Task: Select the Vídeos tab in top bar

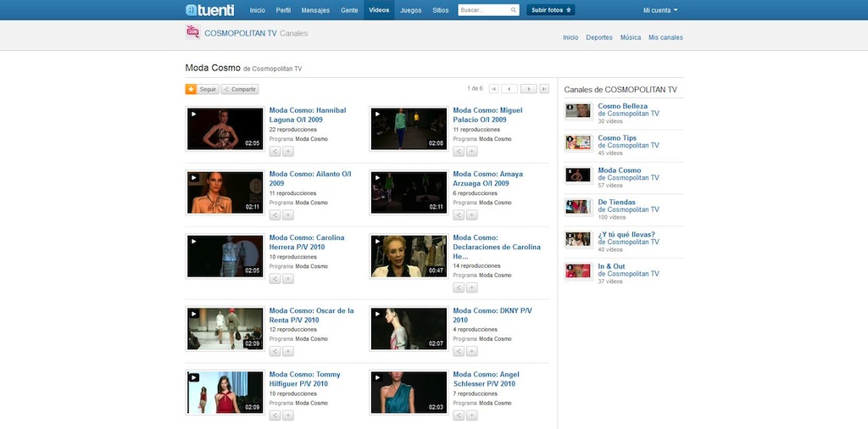Action: pos(379,10)
